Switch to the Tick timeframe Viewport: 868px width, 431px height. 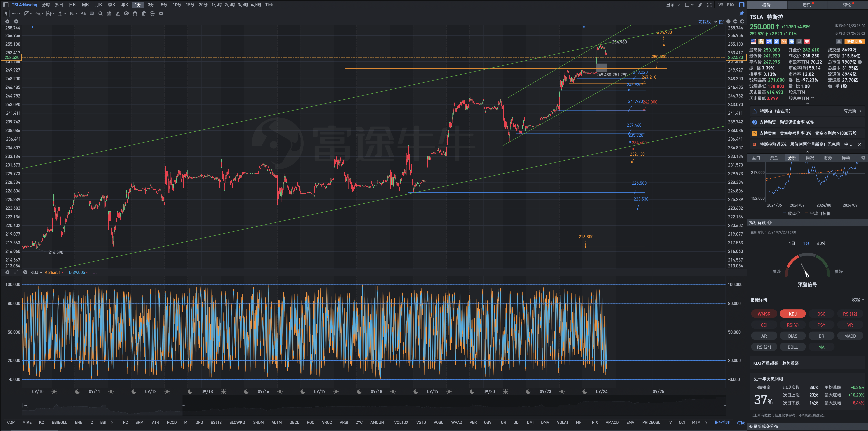coord(269,5)
